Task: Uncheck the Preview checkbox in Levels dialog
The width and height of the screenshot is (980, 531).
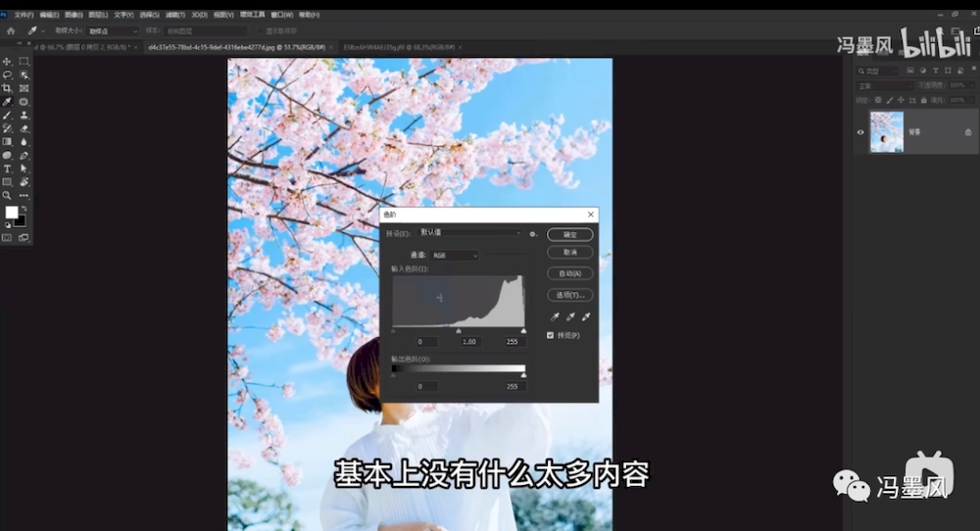Action: click(551, 335)
